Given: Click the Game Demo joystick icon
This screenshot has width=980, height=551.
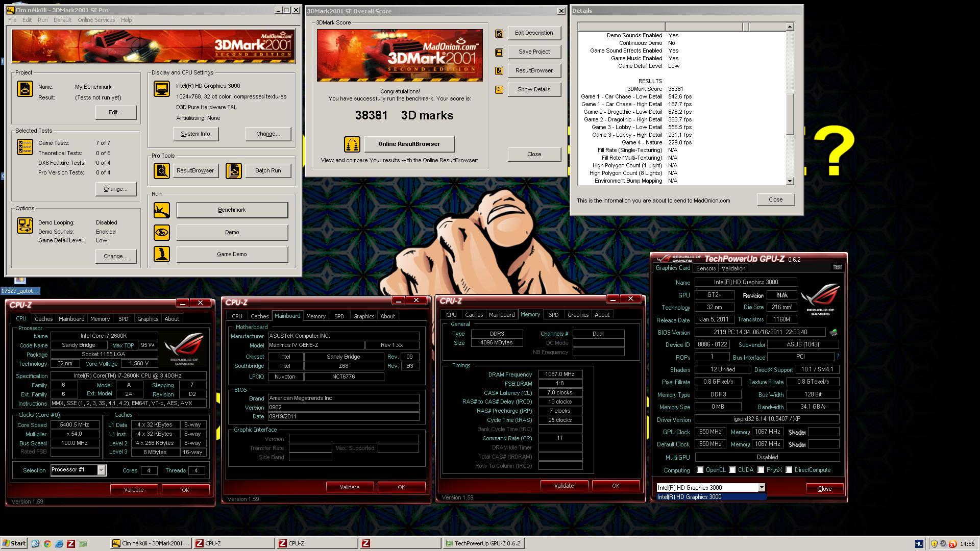Looking at the screenshot, I should pos(162,254).
